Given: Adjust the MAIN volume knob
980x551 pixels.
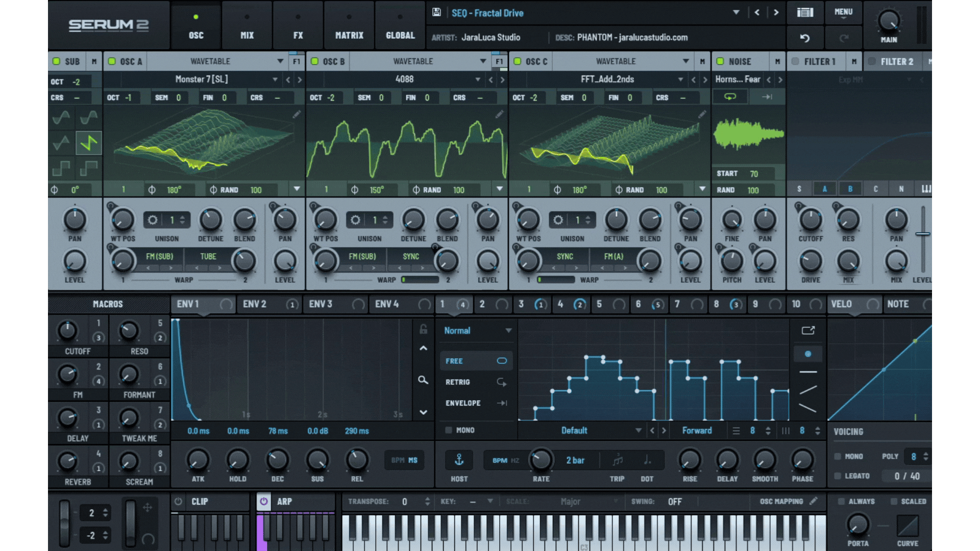Looking at the screenshot, I should point(889,21).
